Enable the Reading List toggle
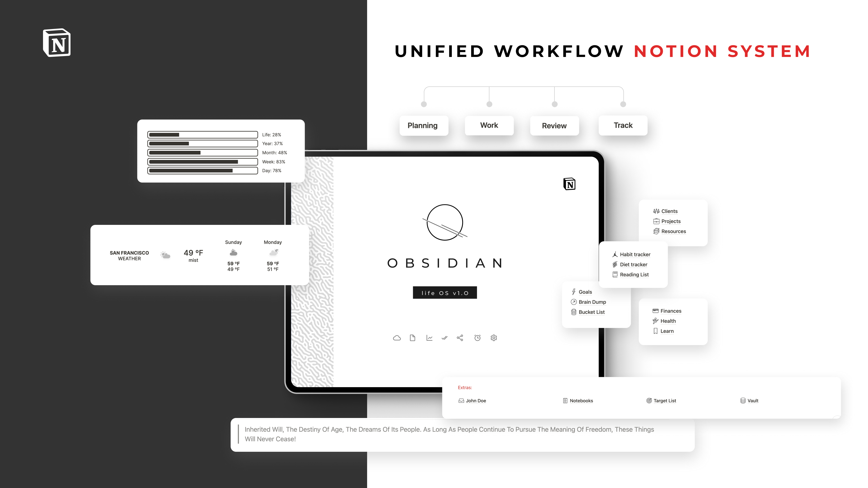The image size is (868, 488). tap(634, 274)
